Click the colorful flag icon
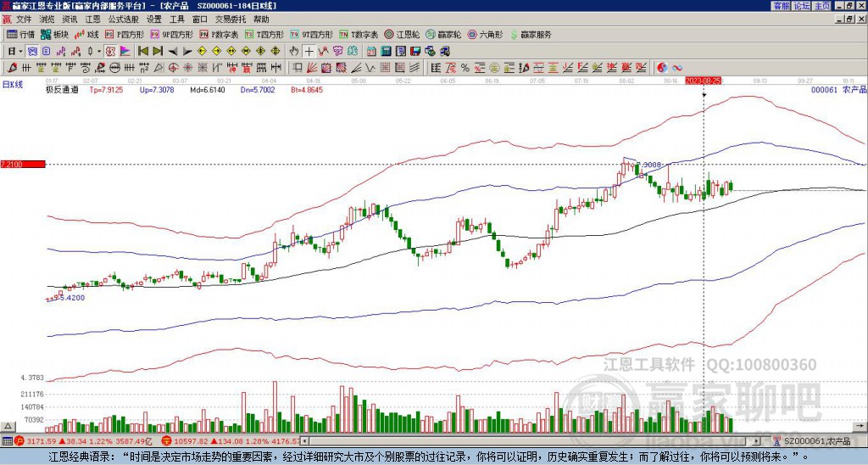Screen dimensions: 868x465 (x=125, y=52)
